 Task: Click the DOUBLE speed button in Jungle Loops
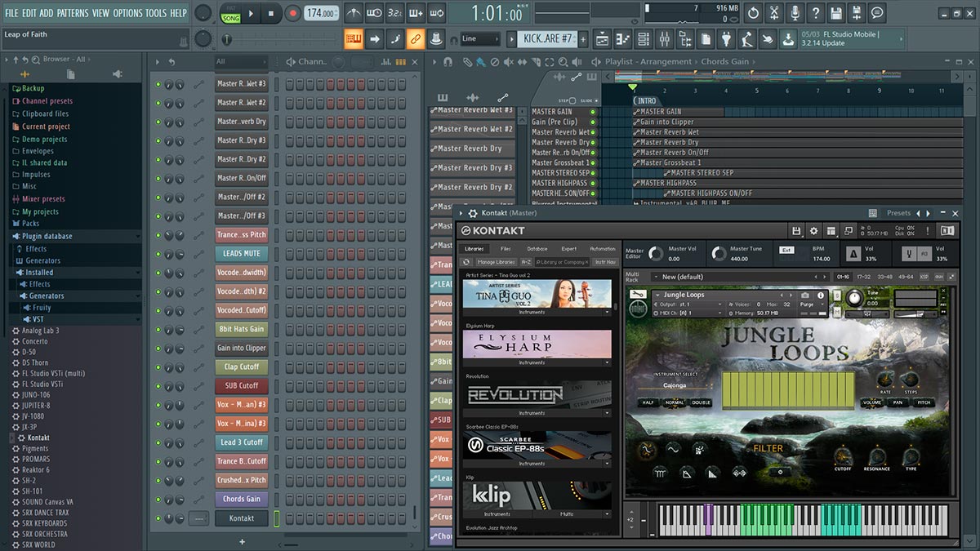701,402
